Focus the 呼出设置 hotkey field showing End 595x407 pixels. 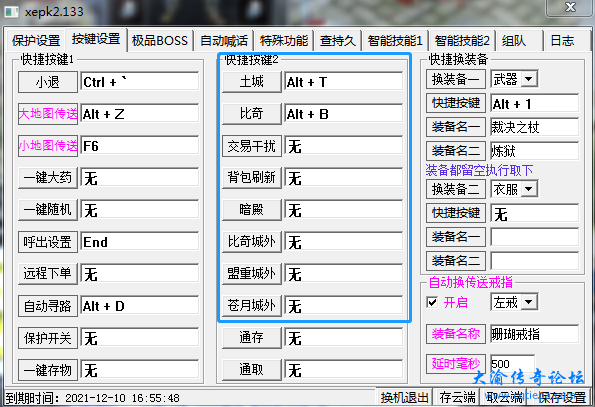click(140, 242)
